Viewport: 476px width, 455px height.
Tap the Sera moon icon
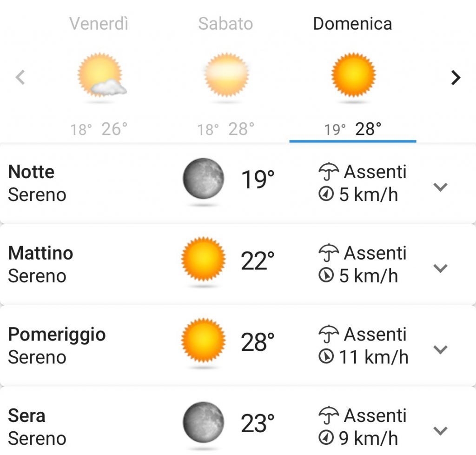204,422
